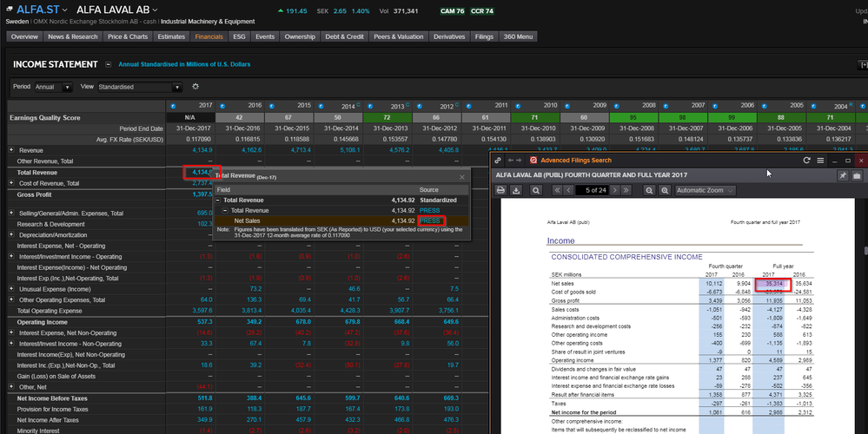Collapse the Income Statement section toggle

click(108, 64)
